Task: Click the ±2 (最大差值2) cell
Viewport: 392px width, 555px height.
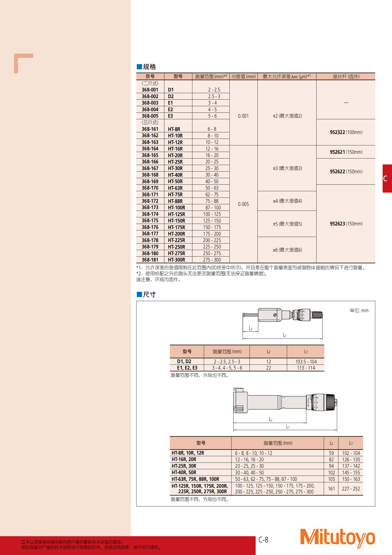Action: tap(287, 116)
